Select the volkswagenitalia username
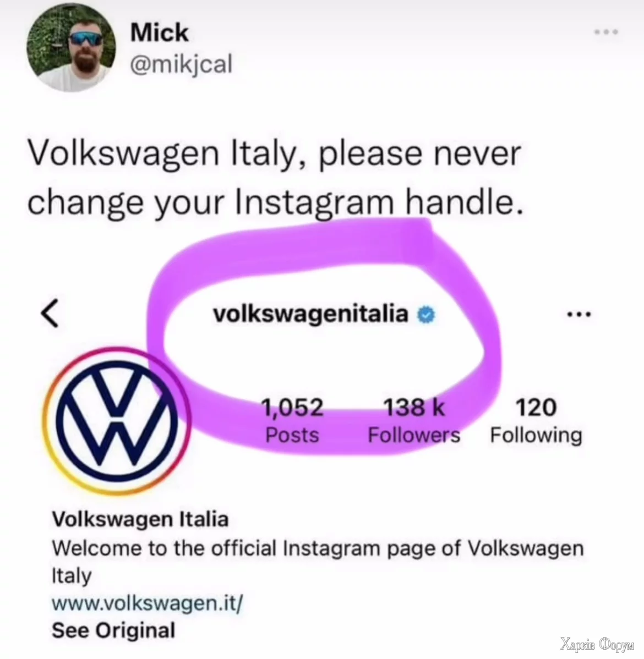 coord(310,314)
